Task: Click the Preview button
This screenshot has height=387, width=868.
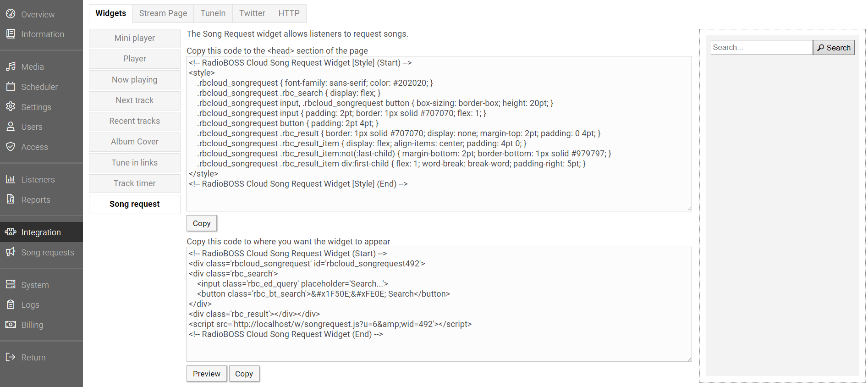Action: 207,374
